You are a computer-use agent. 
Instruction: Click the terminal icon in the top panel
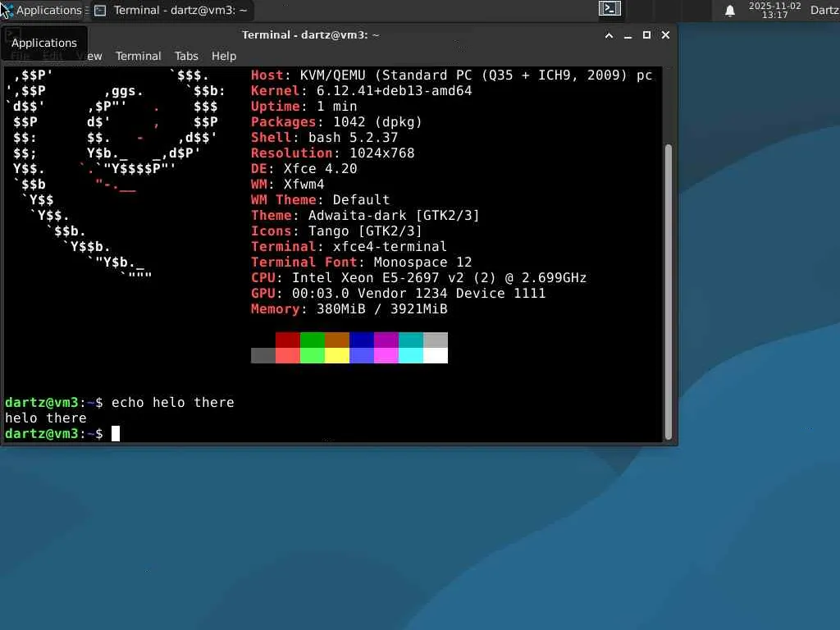coord(609,8)
